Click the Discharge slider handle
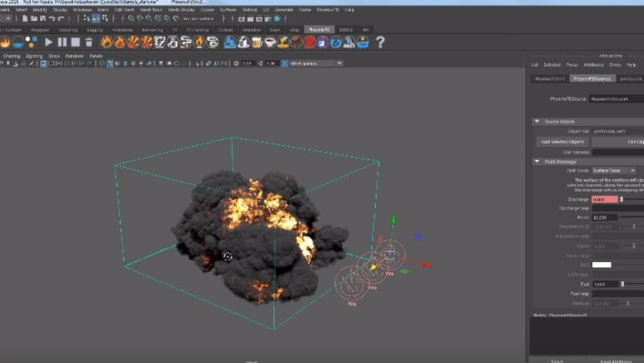Screen dimensions: 644x363 click(621, 199)
